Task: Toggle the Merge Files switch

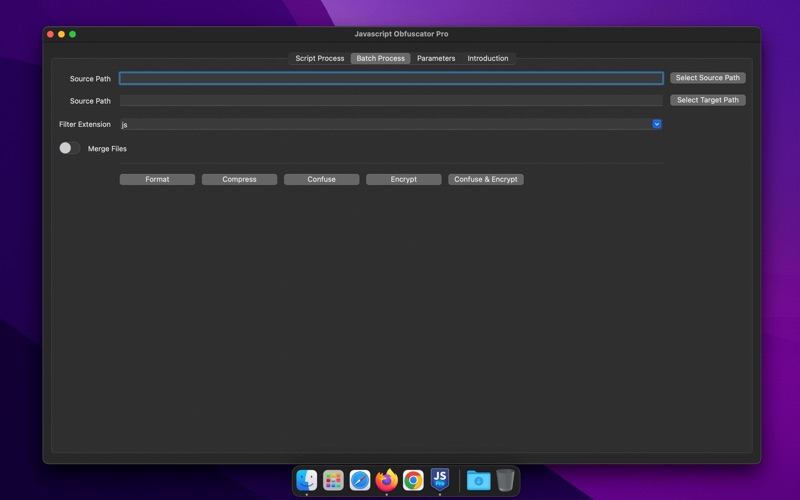Action: [69, 148]
